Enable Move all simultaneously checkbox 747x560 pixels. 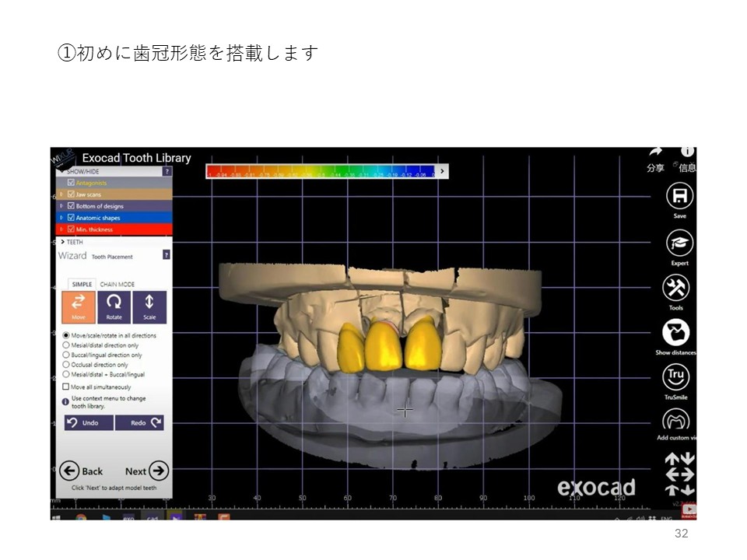click(x=66, y=387)
